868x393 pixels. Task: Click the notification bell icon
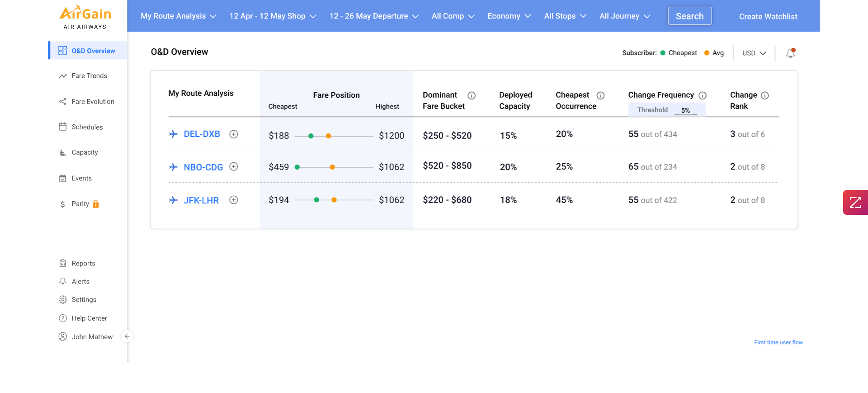click(x=790, y=53)
